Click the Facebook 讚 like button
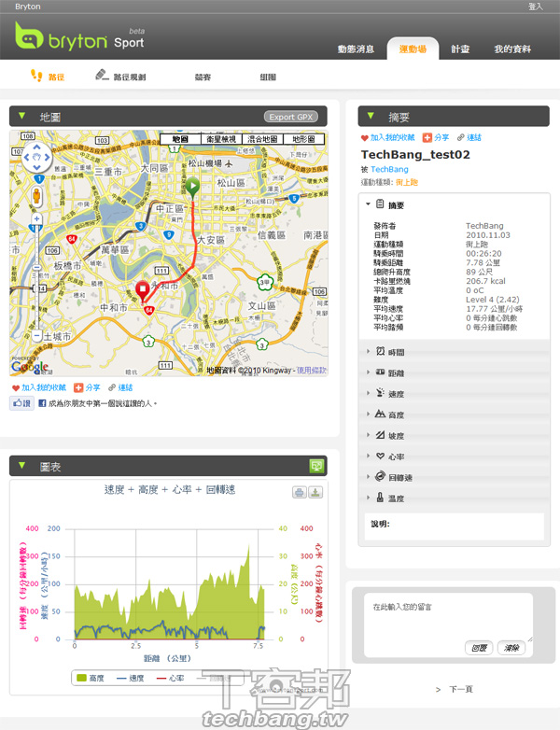Screen dimensions: 560x730 22,403
